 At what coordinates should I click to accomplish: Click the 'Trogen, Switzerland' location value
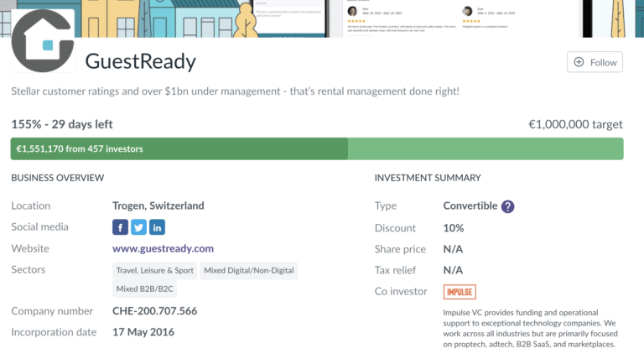pos(158,205)
